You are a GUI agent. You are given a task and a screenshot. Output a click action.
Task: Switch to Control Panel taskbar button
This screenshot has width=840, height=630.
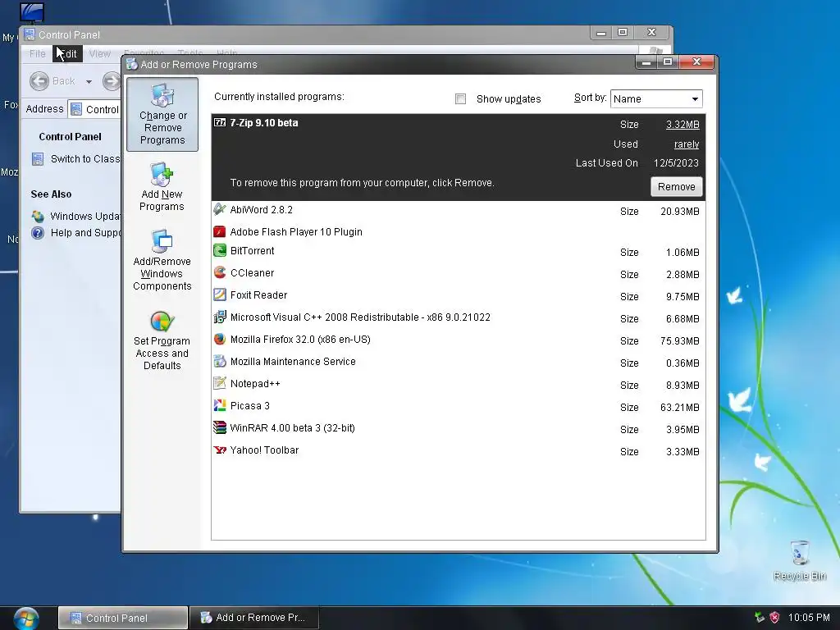click(123, 618)
